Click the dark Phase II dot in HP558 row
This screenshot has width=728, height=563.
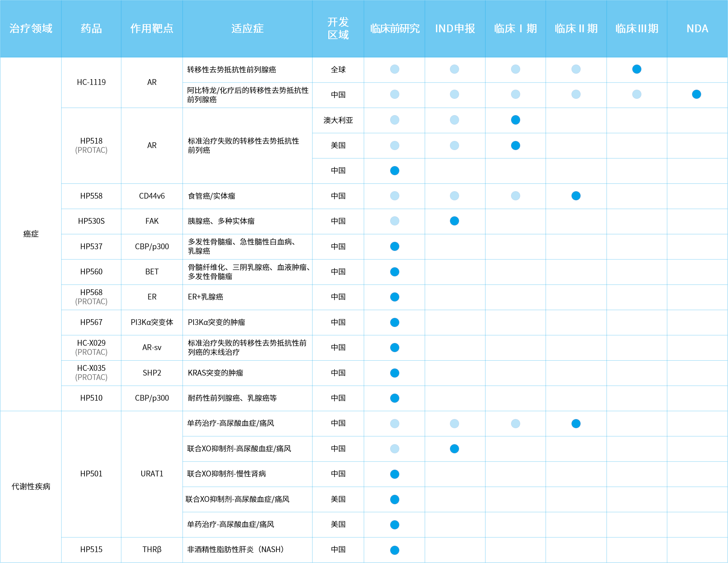pyautogui.click(x=576, y=196)
